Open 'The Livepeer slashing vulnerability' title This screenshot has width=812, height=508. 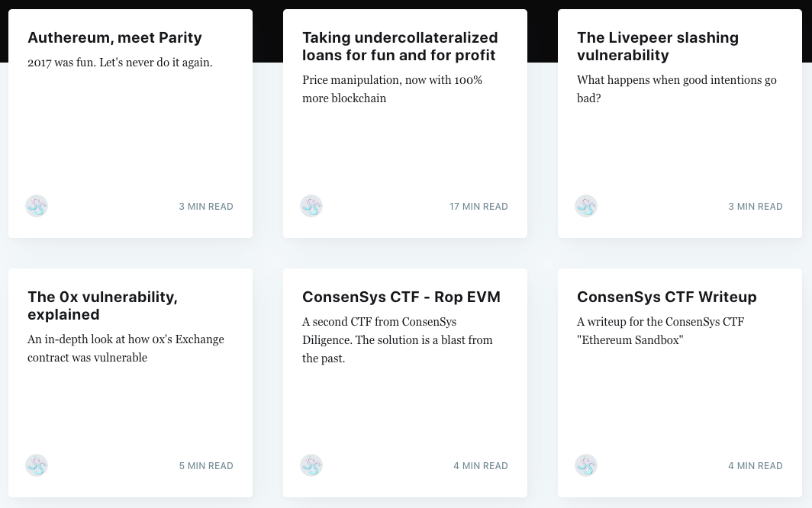pyautogui.click(x=658, y=47)
